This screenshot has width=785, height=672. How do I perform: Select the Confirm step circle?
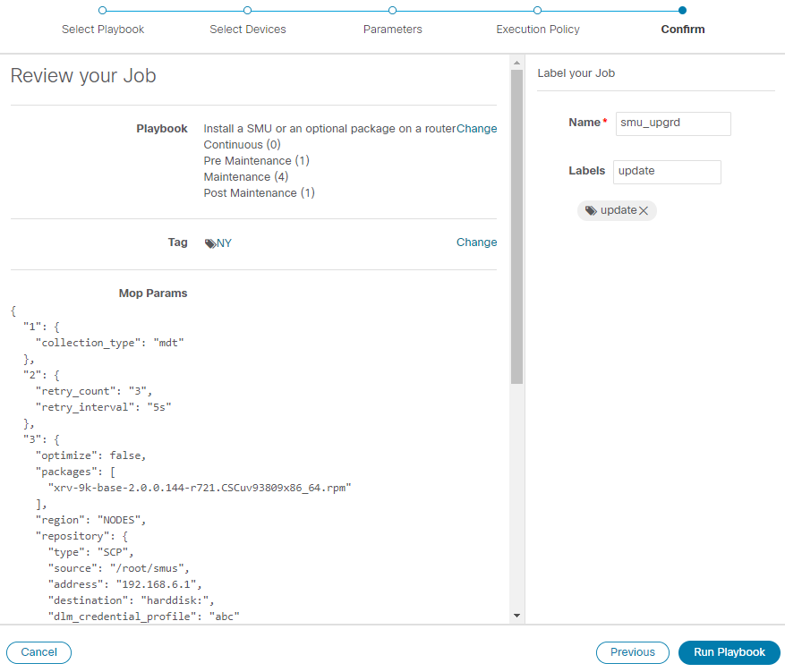coord(683,11)
